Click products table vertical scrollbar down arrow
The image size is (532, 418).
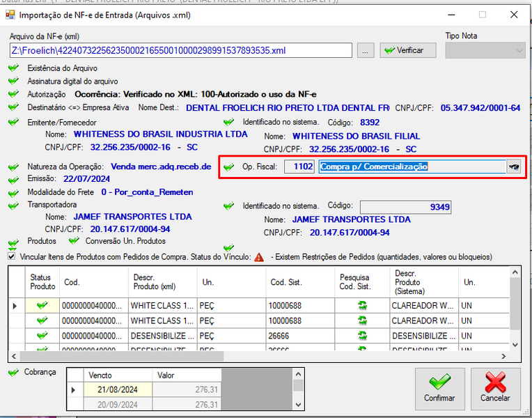pyautogui.click(x=515, y=345)
